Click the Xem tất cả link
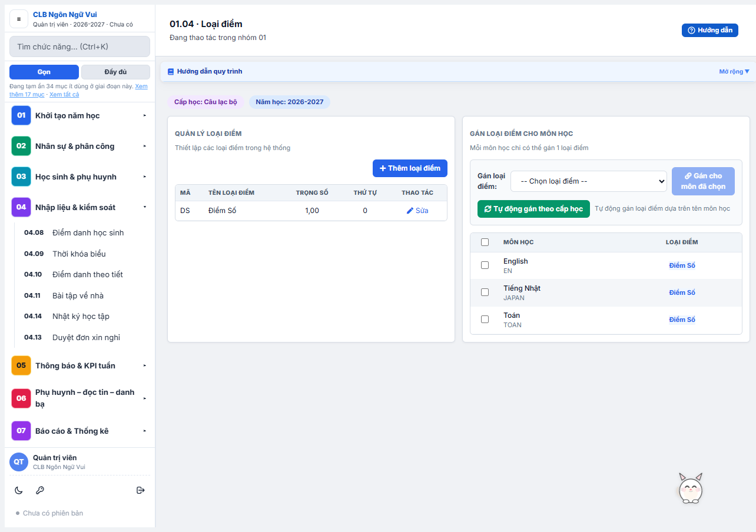 click(x=64, y=94)
